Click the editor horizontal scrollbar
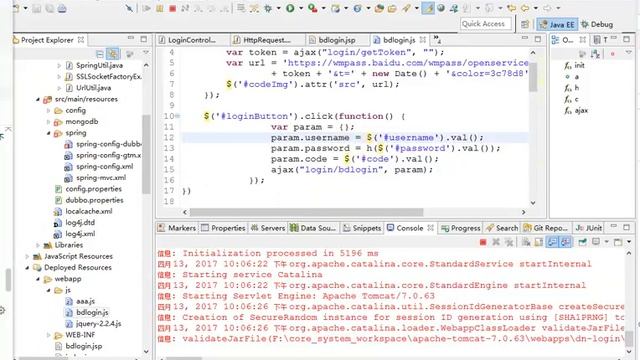 (307, 212)
